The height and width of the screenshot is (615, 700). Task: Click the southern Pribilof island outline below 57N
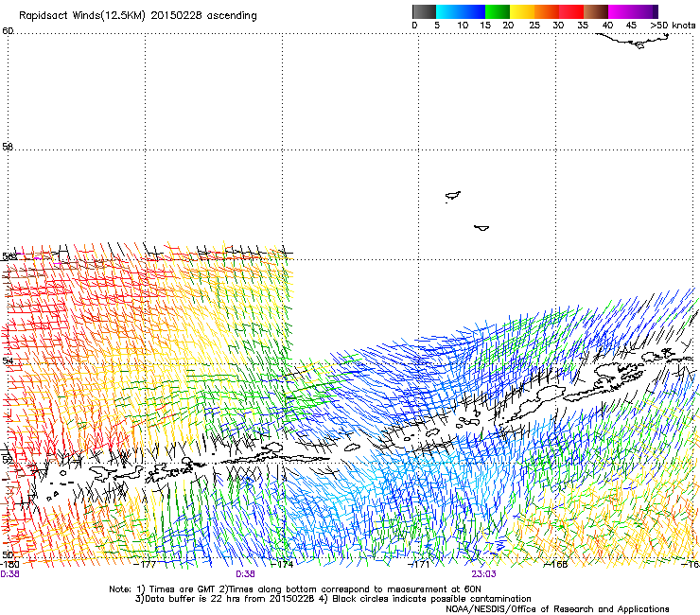pyautogui.click(x=481, y=228)
